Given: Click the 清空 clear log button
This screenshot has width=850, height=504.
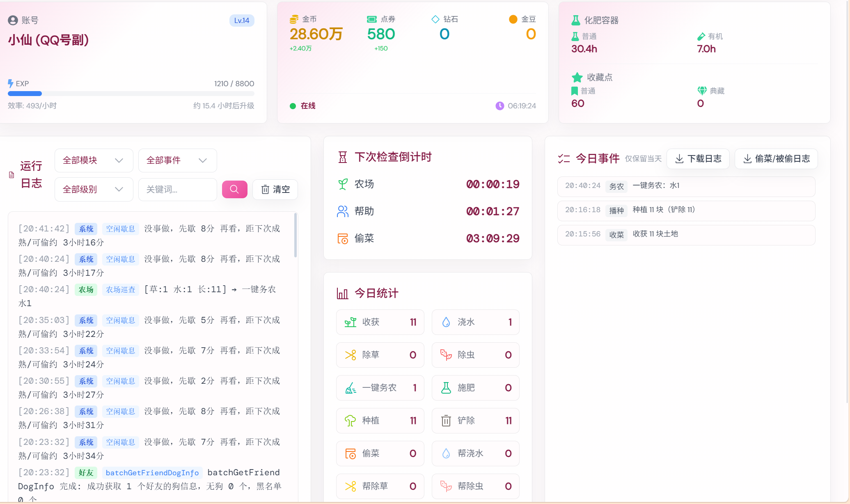Looking at the screenshot, I should 275,189.
